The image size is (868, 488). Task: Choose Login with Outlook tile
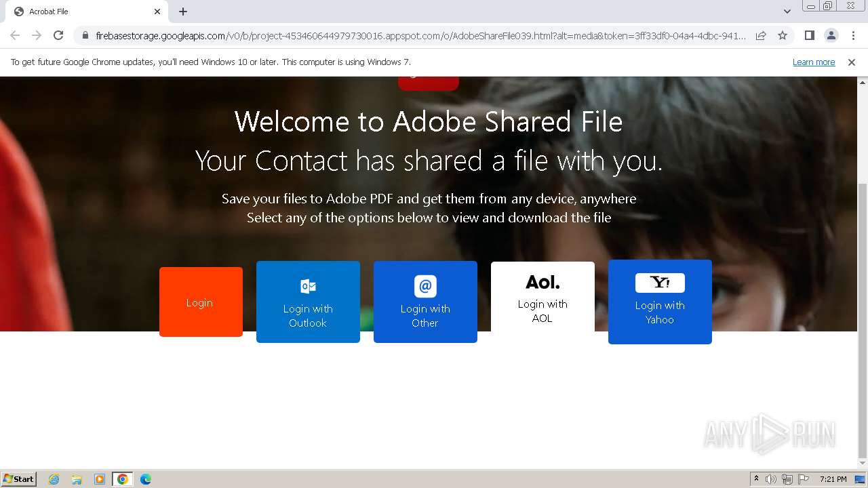click(308, 302)
